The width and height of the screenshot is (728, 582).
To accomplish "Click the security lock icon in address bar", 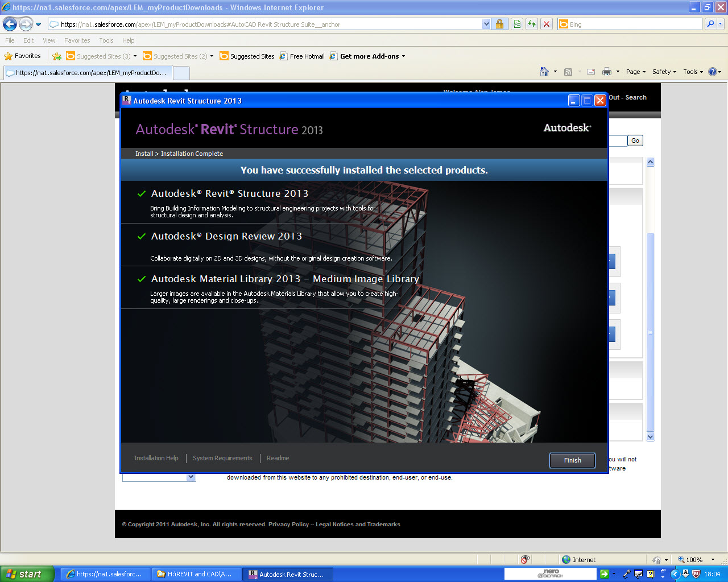I will coord(499,24).
